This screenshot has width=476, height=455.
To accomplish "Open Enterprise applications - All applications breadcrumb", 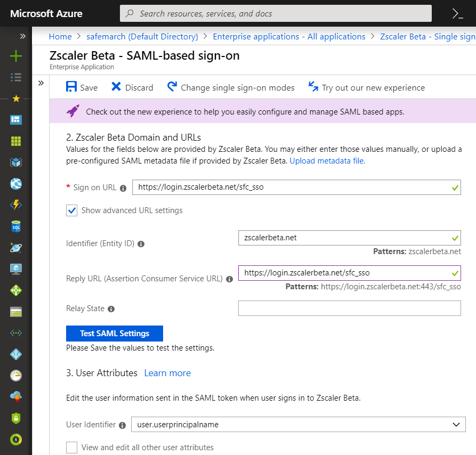I will [289, 37].
